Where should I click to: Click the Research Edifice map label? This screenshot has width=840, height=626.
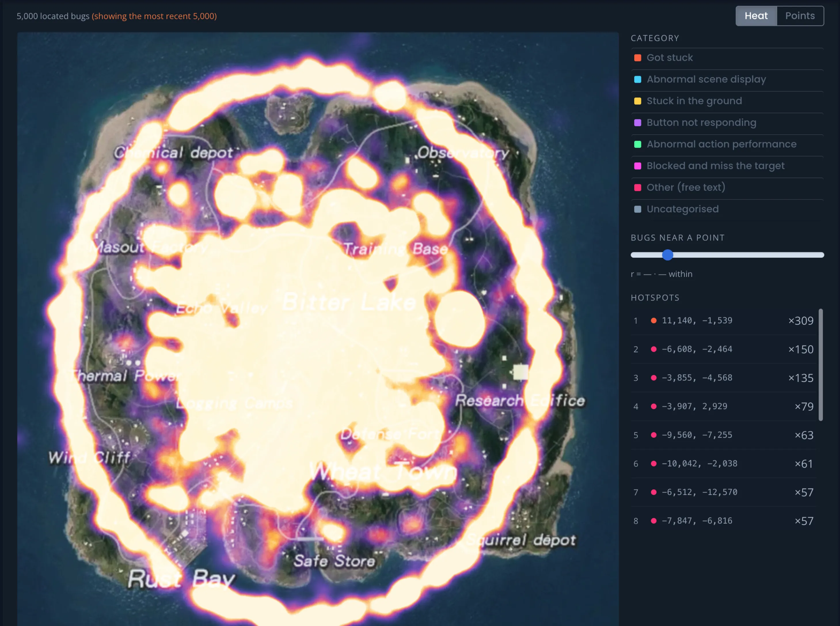point(520,401)
